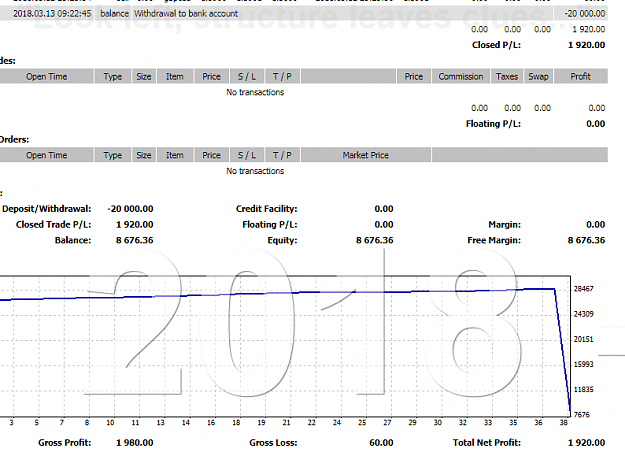Image resolution: width=625 pixels, height=452 pixels.
Task: Click the 'Closed P/L:' label
Action: tap(496, 45)
